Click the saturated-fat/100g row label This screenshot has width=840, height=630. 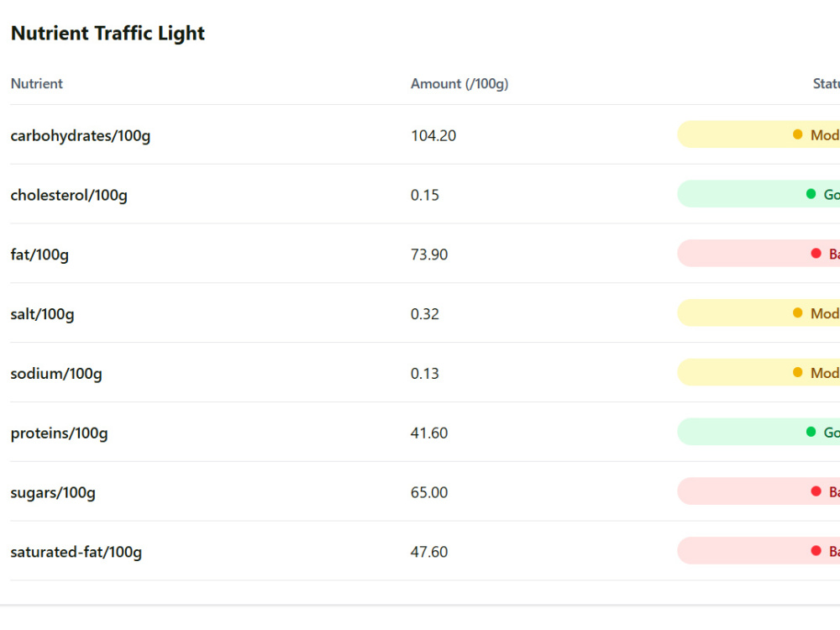76,553
